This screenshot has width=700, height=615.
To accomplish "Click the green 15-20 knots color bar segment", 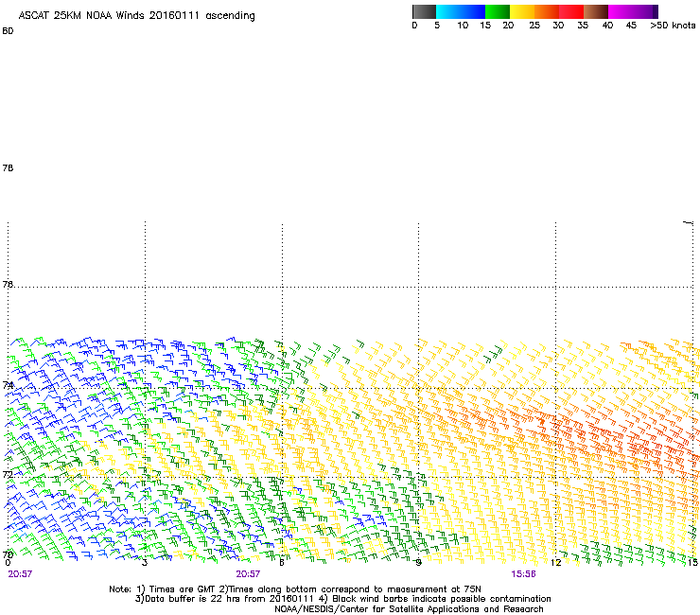I will (498, 11).
